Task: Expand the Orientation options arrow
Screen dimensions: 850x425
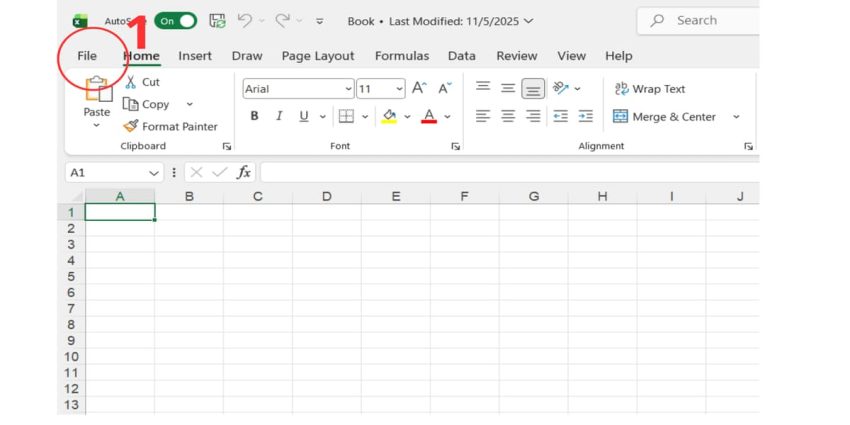Action: tap(578, 88)
